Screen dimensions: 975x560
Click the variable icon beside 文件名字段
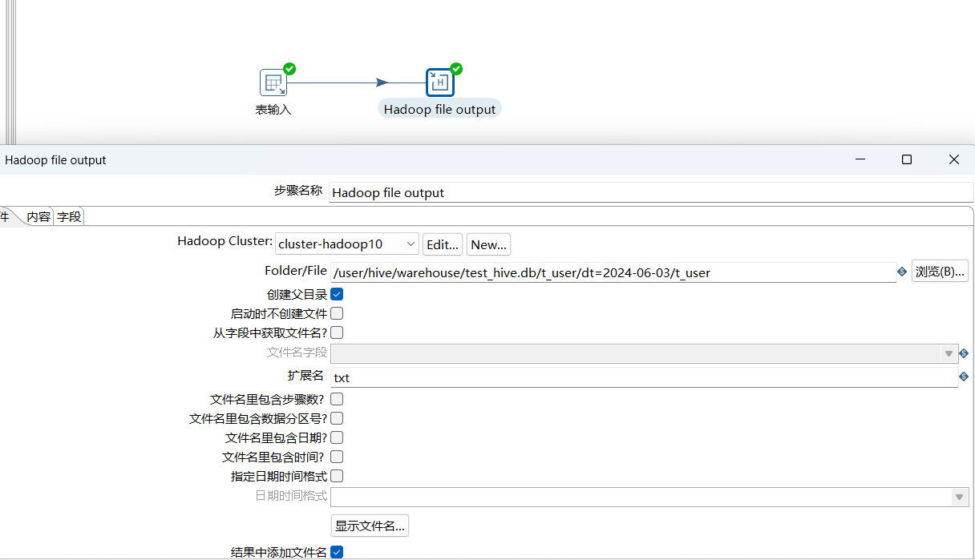tap(964, 353)
